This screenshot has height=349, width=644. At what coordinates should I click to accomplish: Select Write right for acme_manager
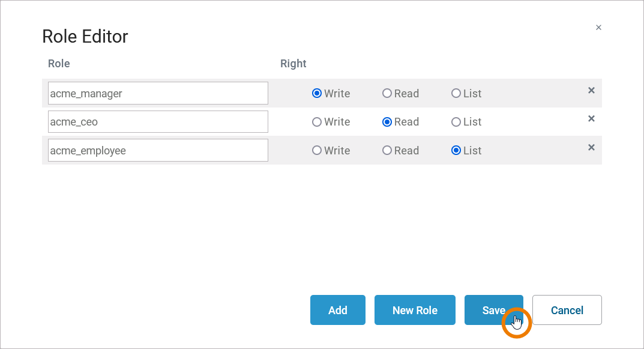(317, 93)
